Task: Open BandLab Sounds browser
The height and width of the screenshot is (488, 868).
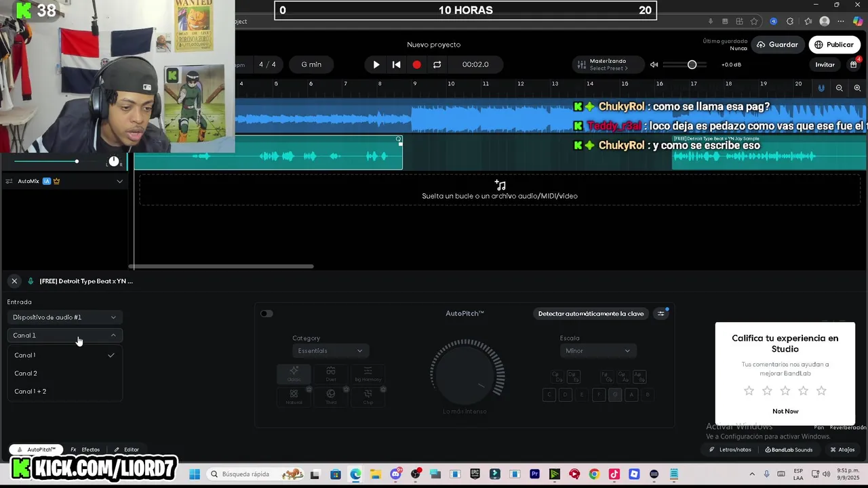Action: click(x=789, y=449)
